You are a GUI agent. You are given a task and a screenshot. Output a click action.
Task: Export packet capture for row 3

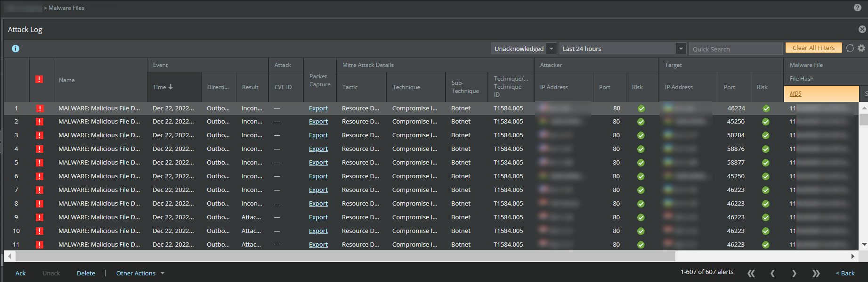pos(318,135)
